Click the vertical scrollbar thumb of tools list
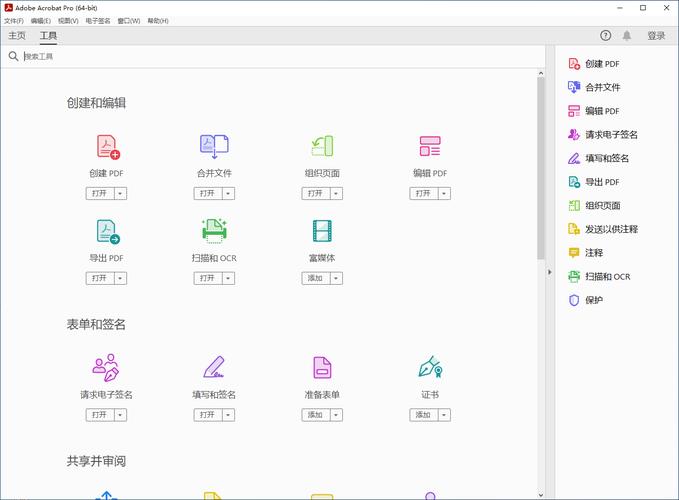The image size is (679, 500). click(541, 169)
